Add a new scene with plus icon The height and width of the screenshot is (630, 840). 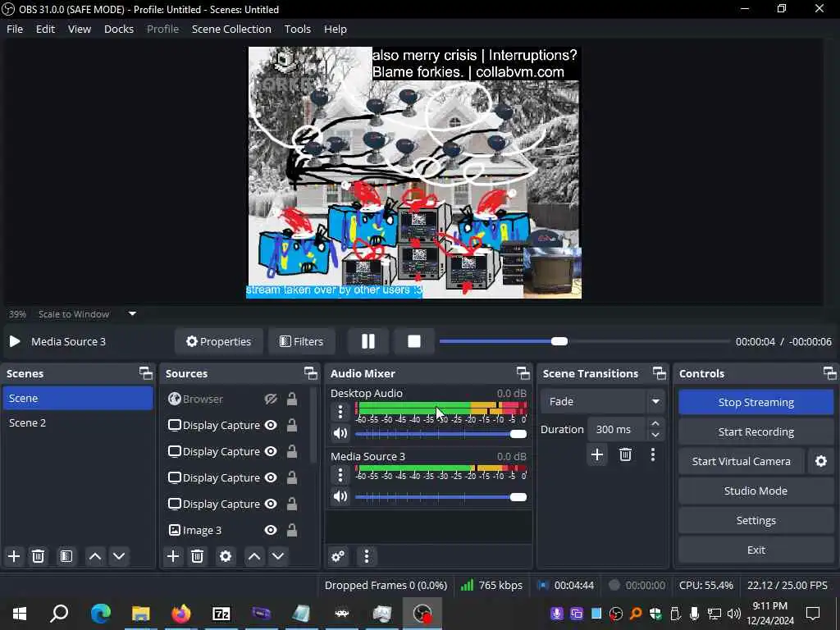(x=14, y=556)
